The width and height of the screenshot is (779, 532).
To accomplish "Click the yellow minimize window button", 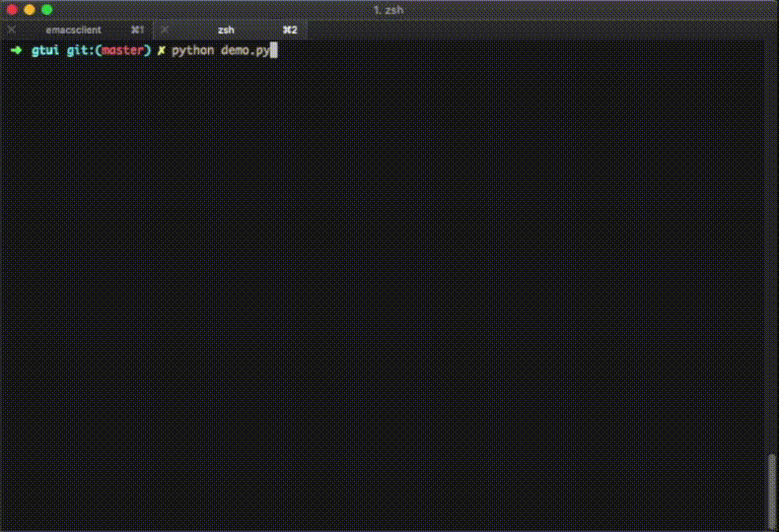I will tap(30, 10).
